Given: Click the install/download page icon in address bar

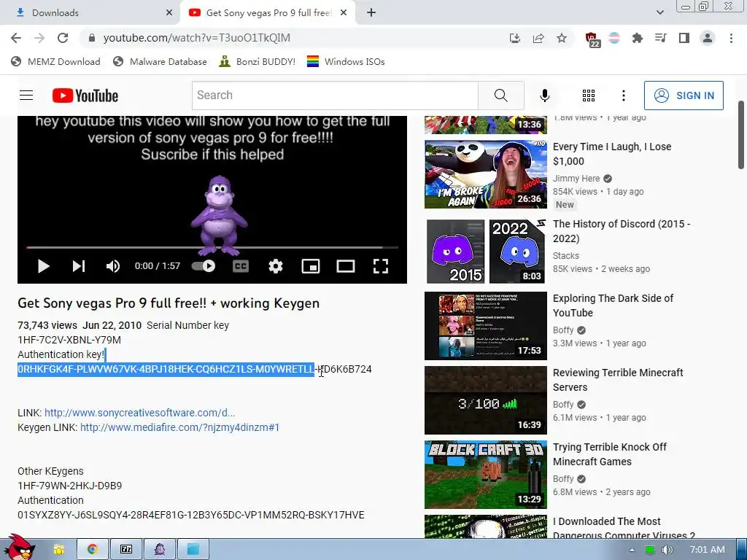Looking at the screenshot, I should [514, 38].
